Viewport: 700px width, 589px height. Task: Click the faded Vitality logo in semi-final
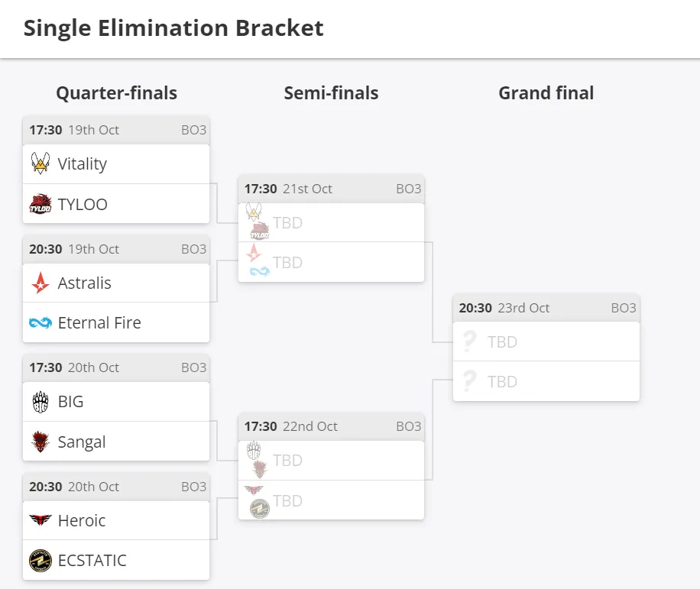point(254,212)
